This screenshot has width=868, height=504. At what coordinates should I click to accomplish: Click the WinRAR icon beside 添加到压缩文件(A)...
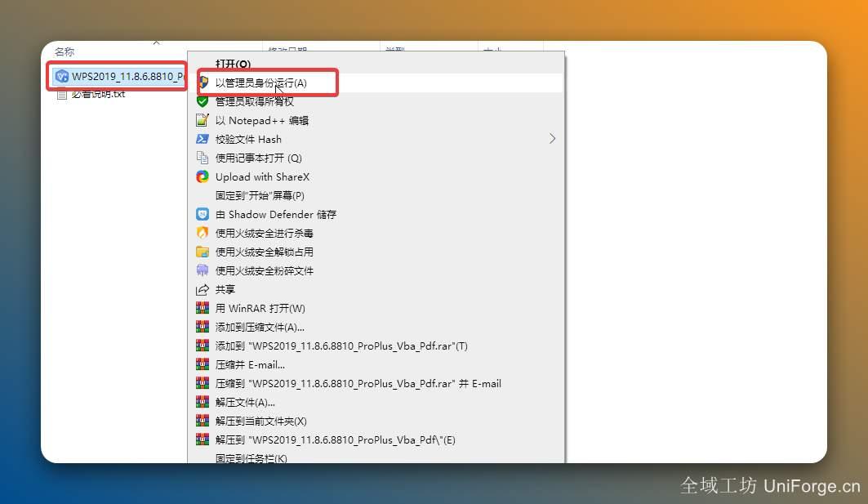coord(203,327)
